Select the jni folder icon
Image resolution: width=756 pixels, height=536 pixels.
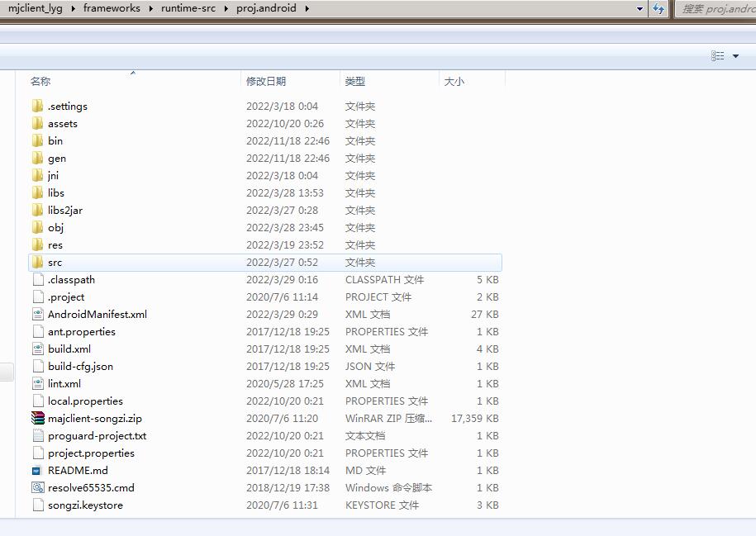tap(38, 175)
